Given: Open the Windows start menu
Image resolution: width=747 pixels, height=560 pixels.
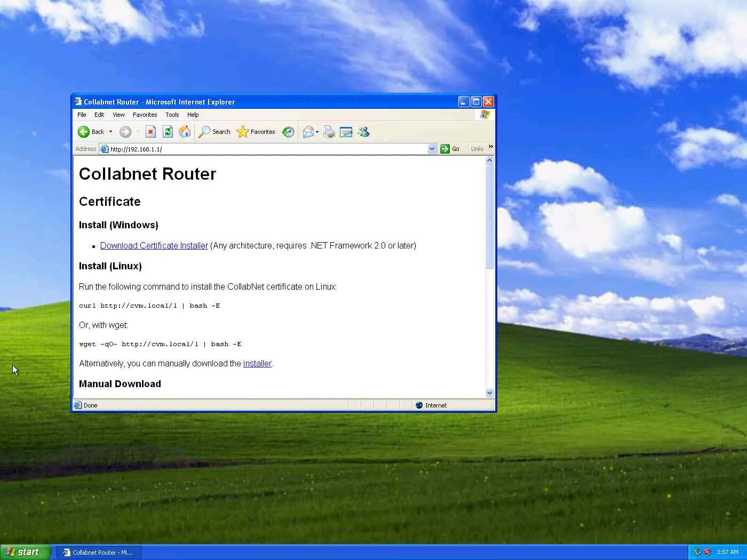Looking at the screenshot, I should (x=25, y=552).
